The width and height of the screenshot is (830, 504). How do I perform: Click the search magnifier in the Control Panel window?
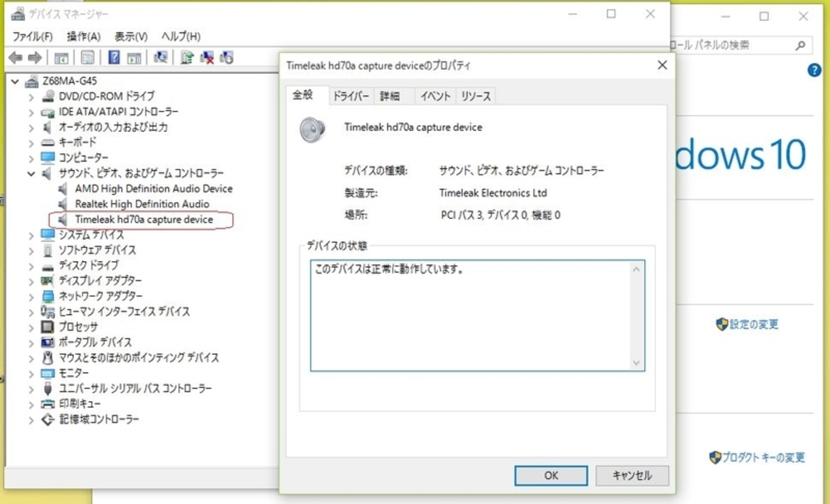pyautogui.click(x=800, y=45)
